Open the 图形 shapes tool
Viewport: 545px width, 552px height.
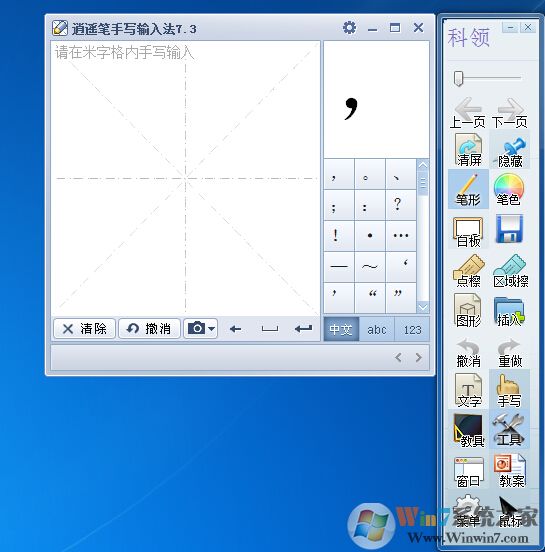coord(468,311)
